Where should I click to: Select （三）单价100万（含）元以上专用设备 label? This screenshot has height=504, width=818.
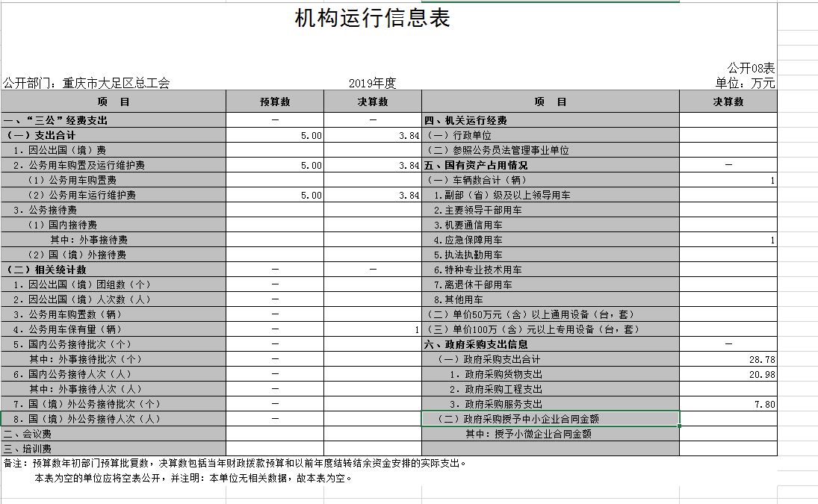(x=533, y=329)
